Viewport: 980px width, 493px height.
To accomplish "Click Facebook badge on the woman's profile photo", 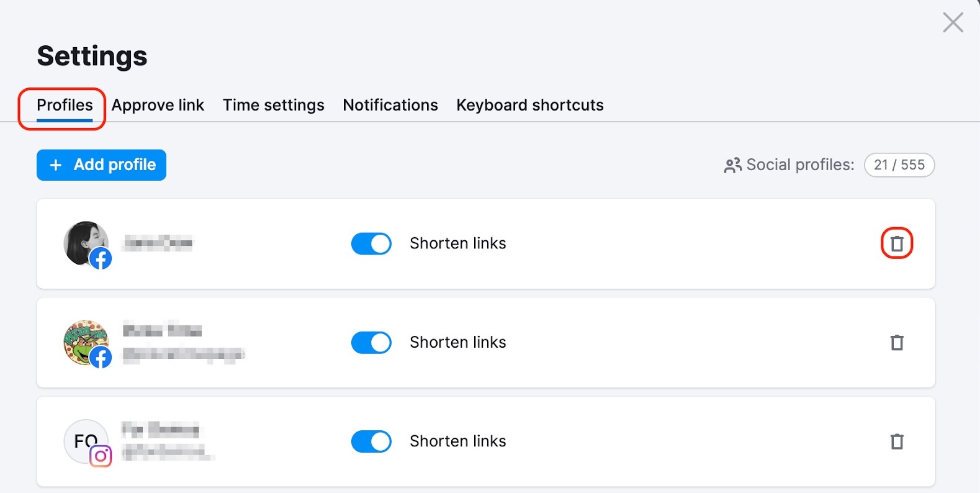I will pos(101,258).
